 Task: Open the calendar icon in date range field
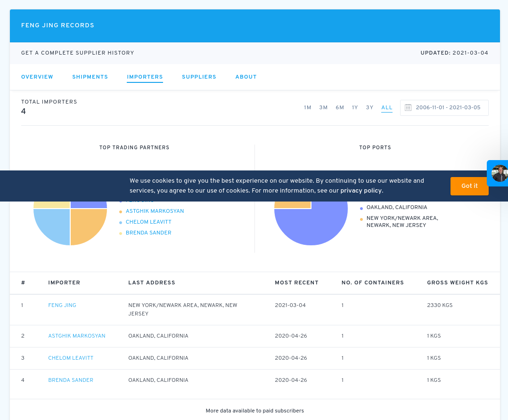(x=408, y=107)
